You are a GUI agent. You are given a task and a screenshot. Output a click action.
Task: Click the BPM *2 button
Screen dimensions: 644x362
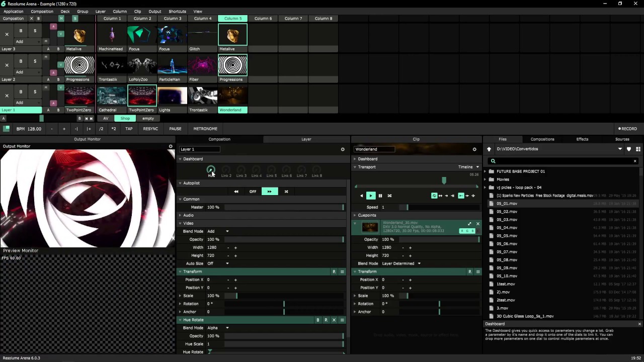[x=113, y=129]
